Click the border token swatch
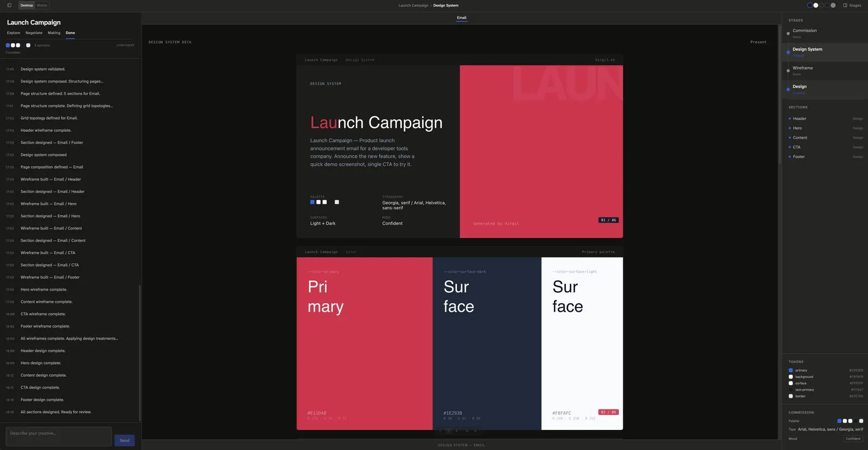The width and height of the screenshot is (868, 450). pos(791,396)
